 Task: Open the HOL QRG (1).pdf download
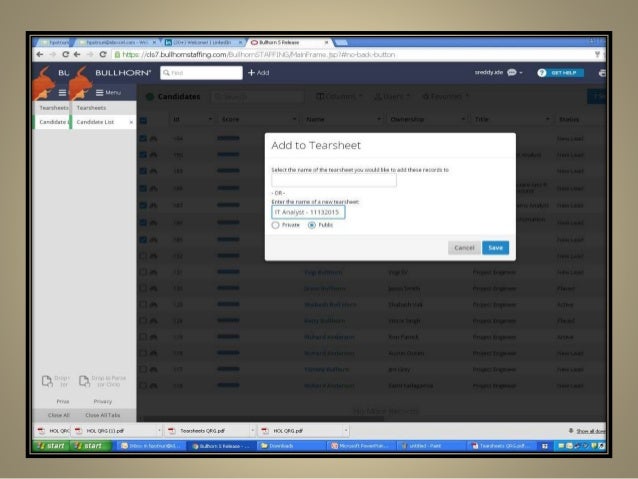105,431
